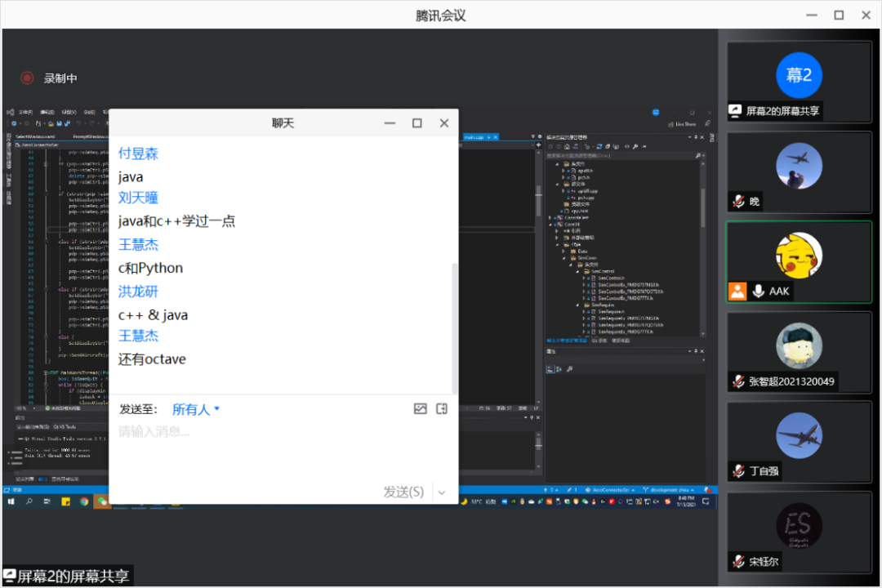
Task: Toggle the muted microphone icon for 丁自强
Action: [x=737, y=471]
